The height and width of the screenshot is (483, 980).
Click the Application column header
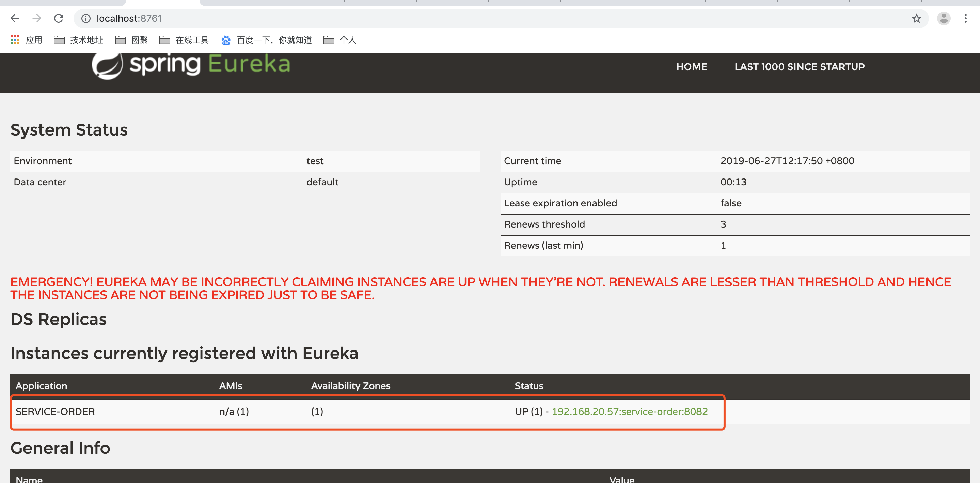[x=41, y=386]
